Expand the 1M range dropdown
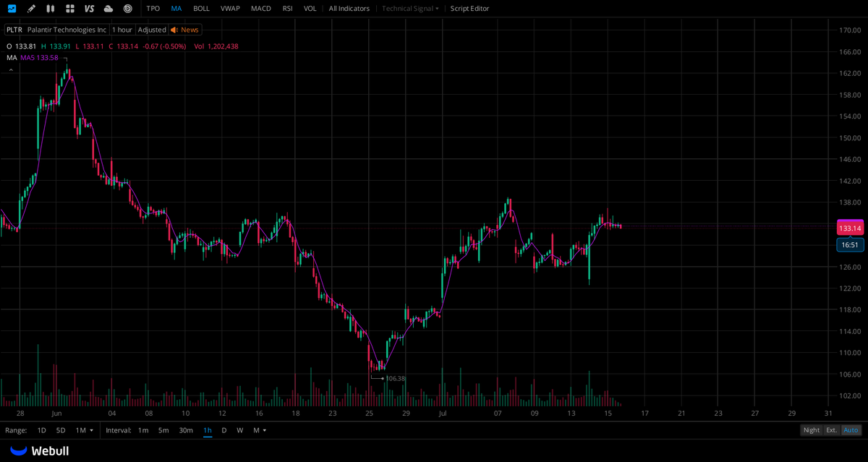The image size is (868, 462). (85, 430)
